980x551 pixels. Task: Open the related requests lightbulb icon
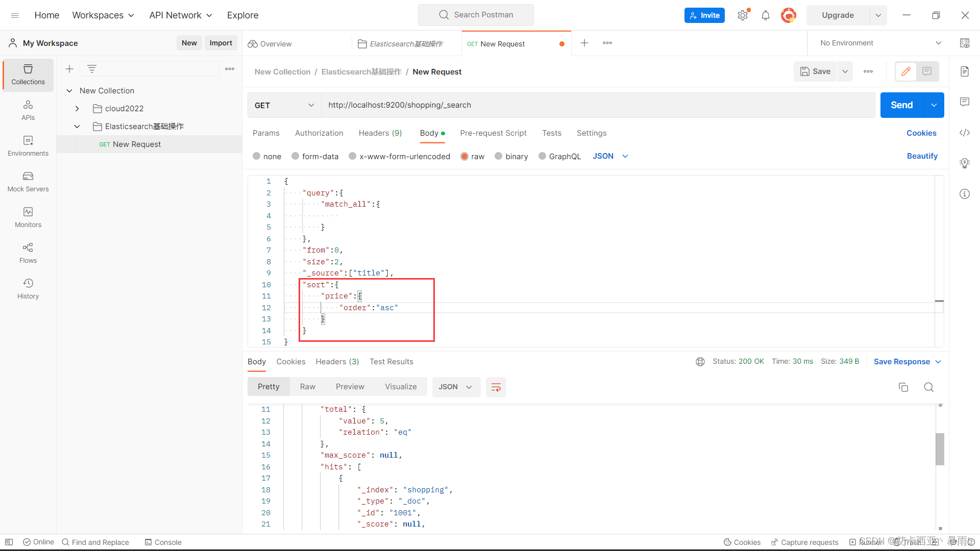(965, 163)
